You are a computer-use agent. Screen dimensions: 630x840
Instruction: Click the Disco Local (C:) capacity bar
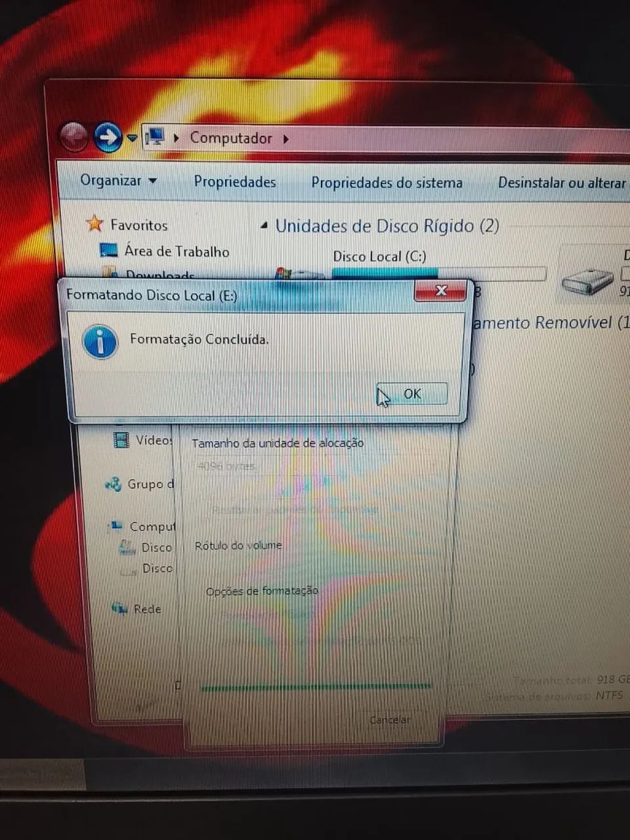coord(439,272)
